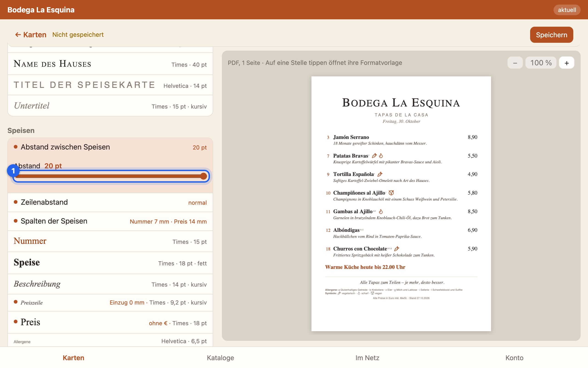Adjust the Abstand slider track
Image resolution: width=588 pixels, height=368 pixels.
coord(111,176)
